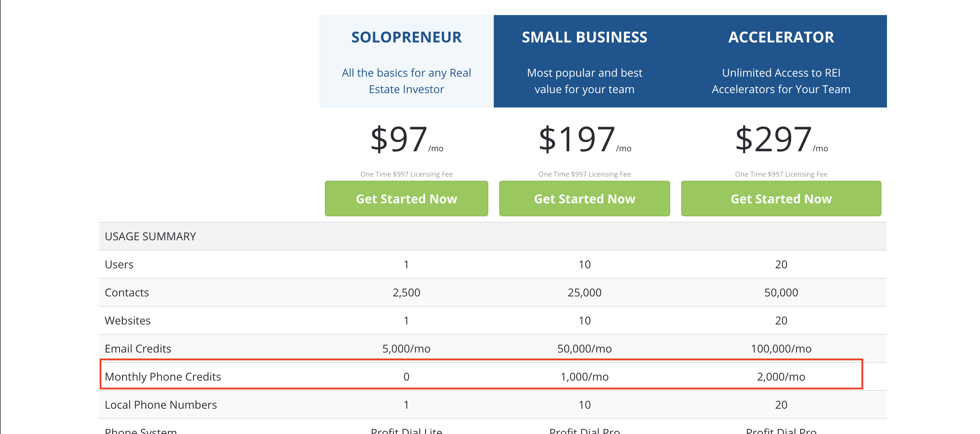
Task: Click the Phone System row label
Action: 141,430
